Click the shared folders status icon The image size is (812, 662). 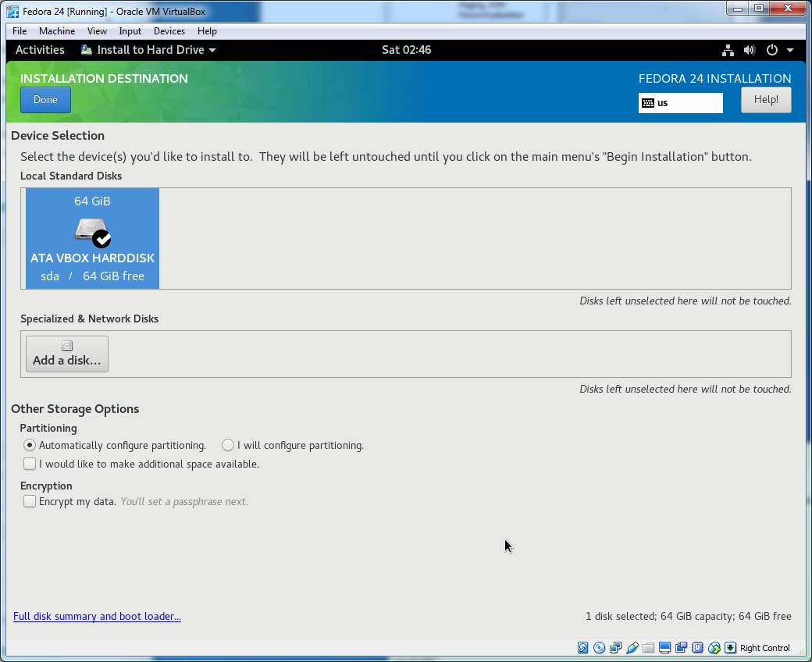click(x=648, y=647)
